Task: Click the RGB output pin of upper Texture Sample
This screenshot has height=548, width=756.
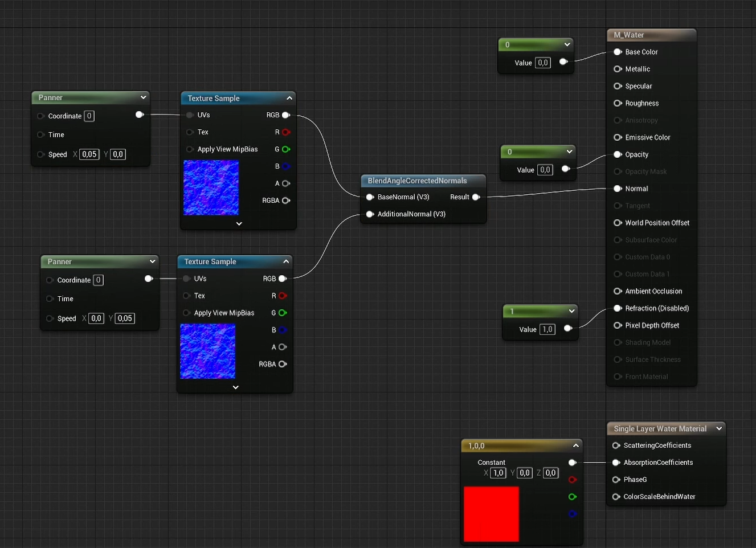Action: [x=286, y=115]
